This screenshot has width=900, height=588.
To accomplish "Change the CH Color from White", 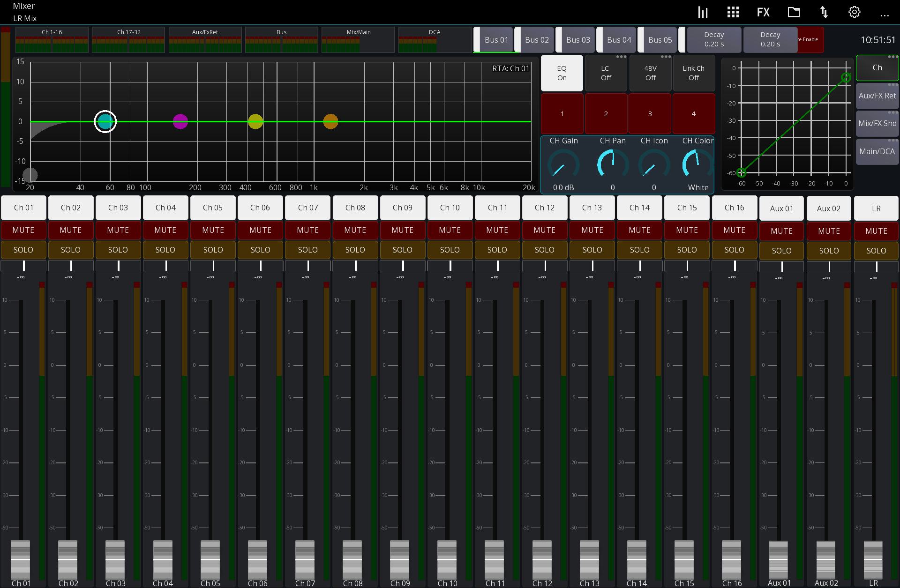I will tap(697, 165).
